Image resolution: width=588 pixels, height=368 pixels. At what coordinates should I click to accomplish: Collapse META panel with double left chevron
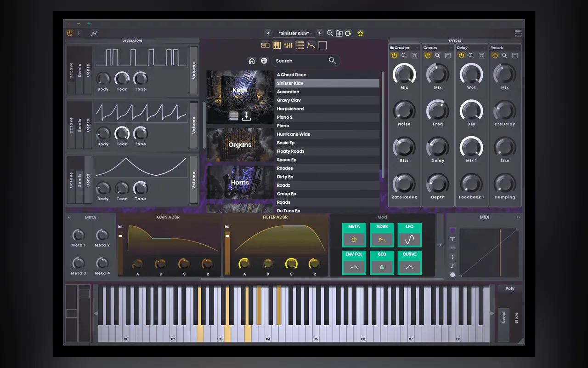(x=69, y=217)
